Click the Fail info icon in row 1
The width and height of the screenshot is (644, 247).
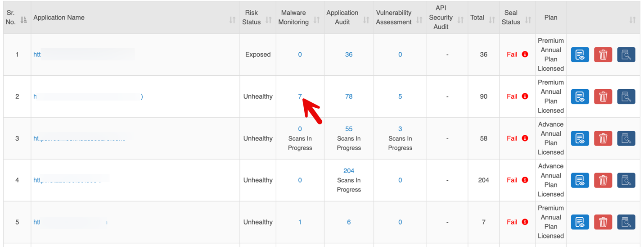[525, 55]
